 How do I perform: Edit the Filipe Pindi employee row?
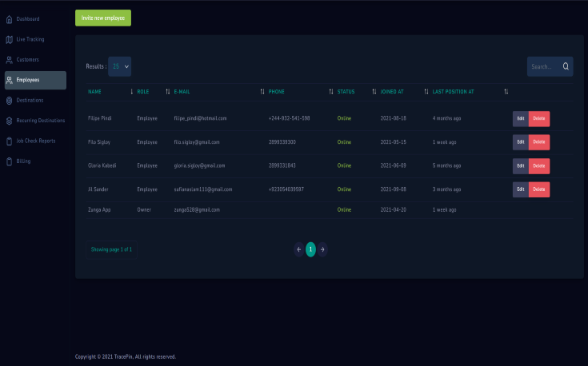(x=520, y=118)
